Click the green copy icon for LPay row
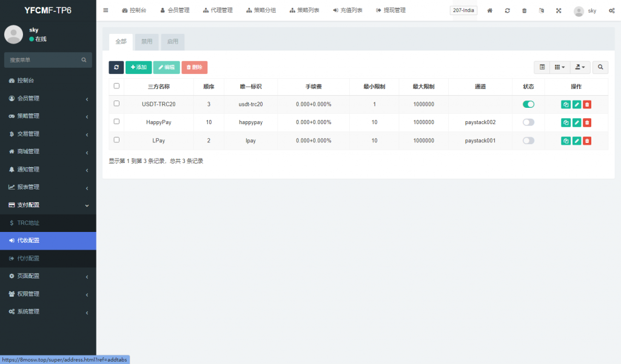The height and width of the screenshot is (364, 621). (x=565, y=141)
